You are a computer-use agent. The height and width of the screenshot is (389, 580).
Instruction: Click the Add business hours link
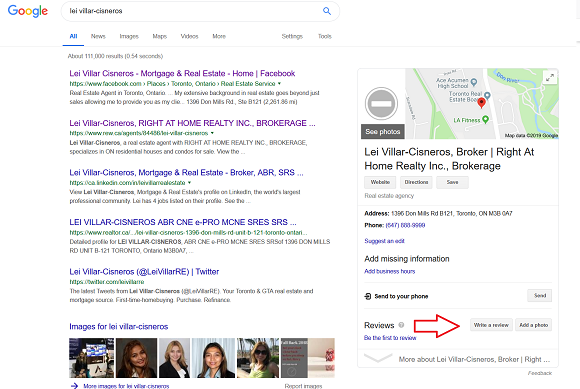coord(390,271)
